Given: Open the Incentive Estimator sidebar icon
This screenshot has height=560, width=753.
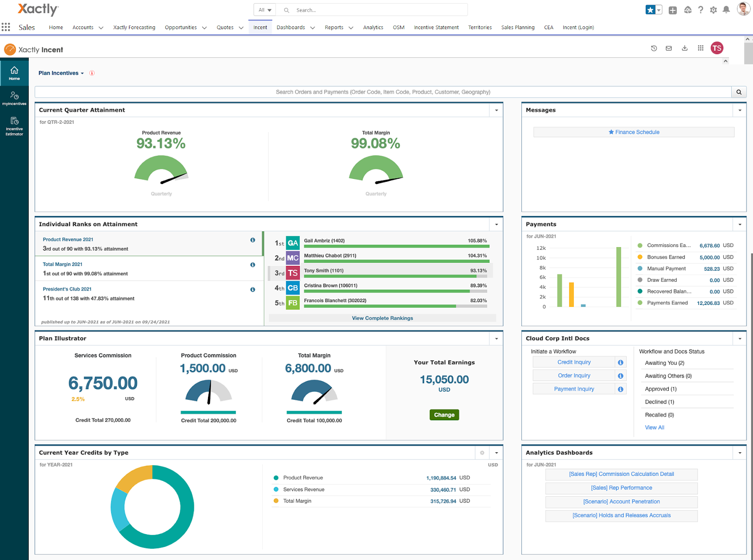Looking at the screenshot, I should click(14, 124).
